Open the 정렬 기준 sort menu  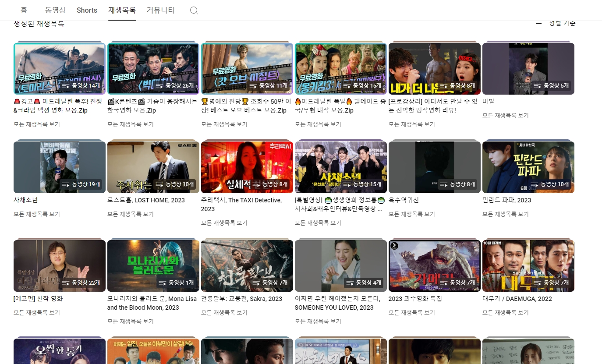tap(556, 23)
